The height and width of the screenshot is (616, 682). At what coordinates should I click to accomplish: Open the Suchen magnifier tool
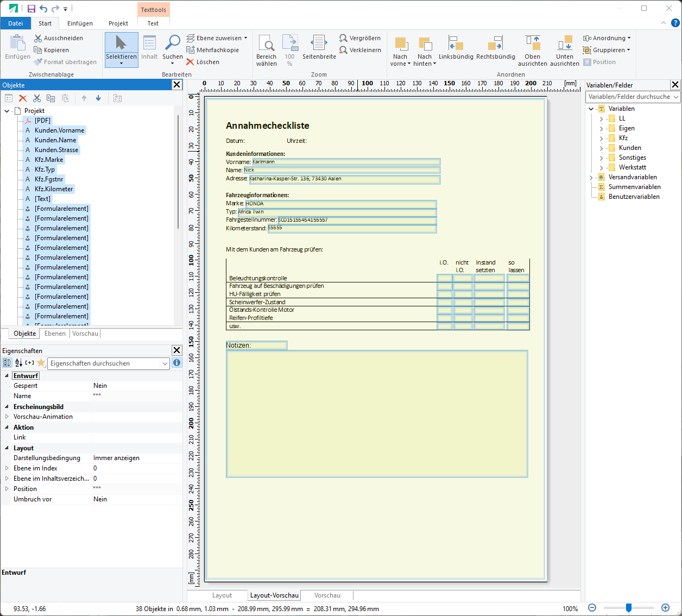coord(173,50)
